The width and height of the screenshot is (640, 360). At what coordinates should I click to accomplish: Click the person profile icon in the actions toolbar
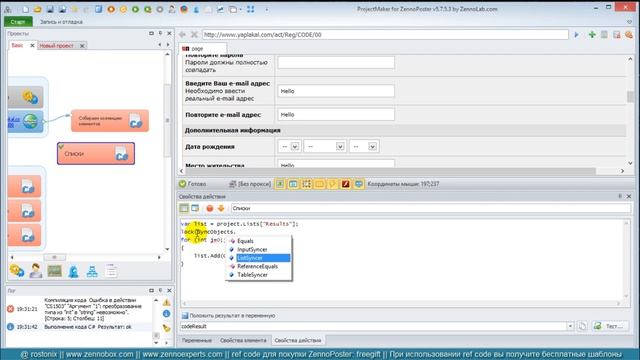coord(36,271)
